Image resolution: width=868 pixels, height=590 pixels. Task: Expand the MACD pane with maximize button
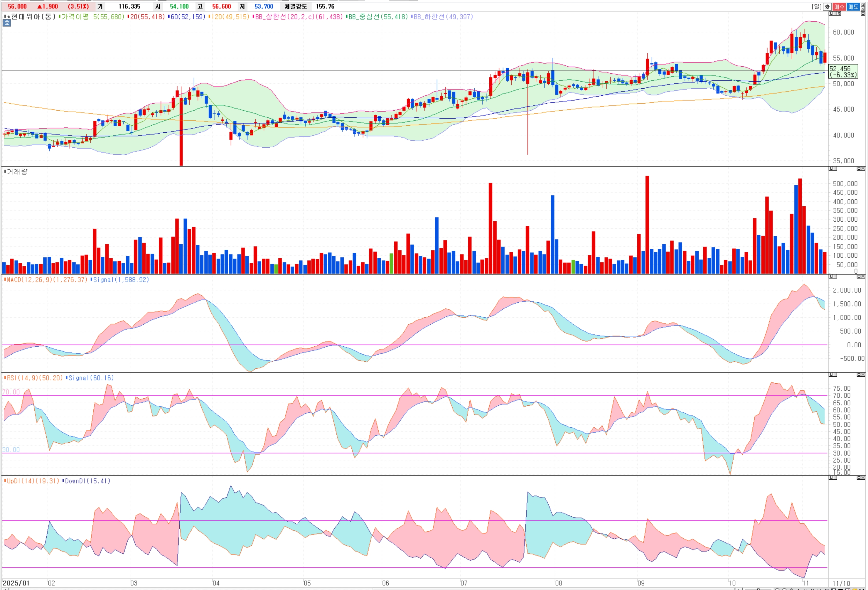click(x=859, y=276)
